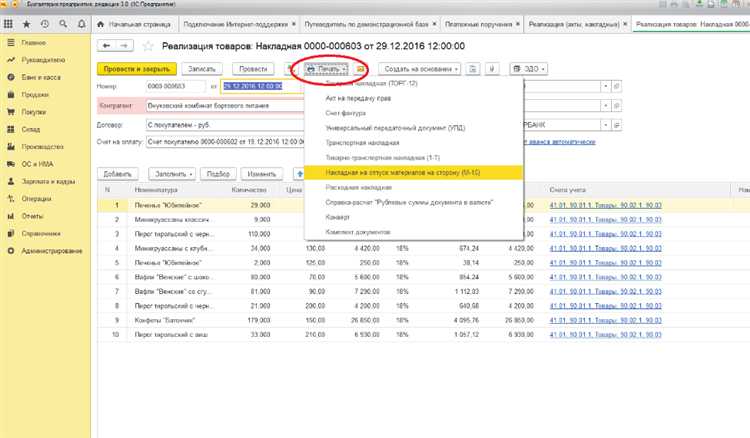Click the Операции sidebar icon
Screen dimensions: 750x438
coord(11,198)
